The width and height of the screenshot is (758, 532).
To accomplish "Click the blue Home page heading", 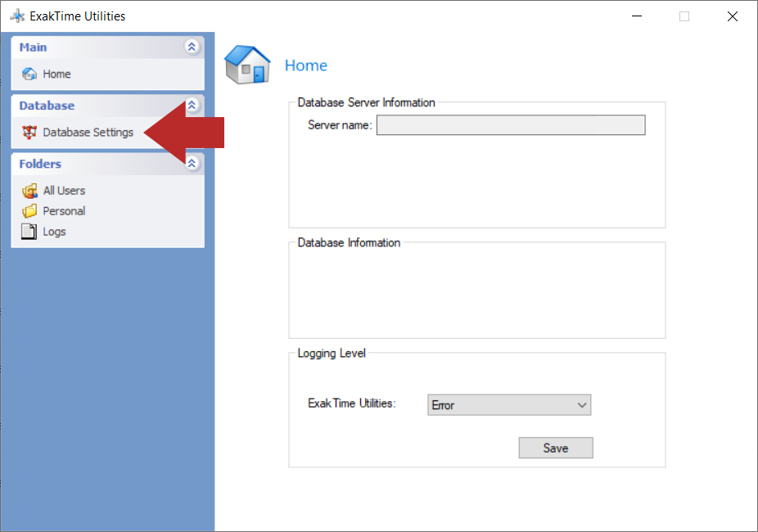I will point(306,65).
